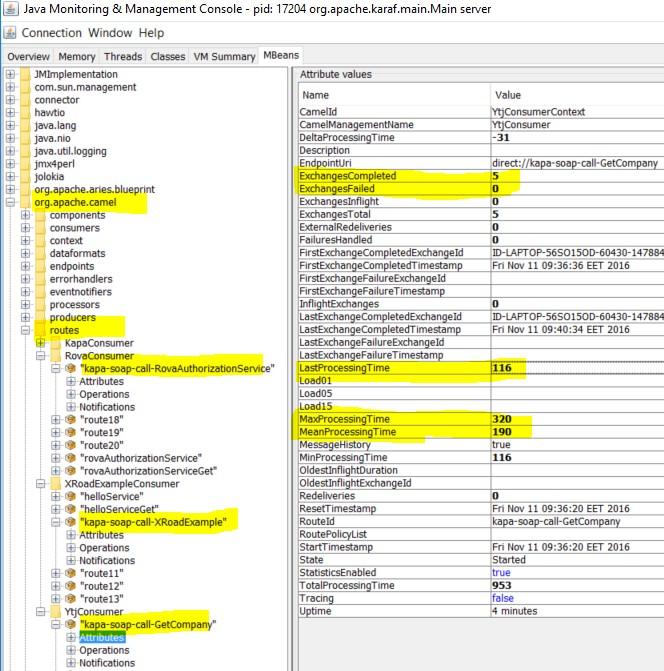Viewport: 664px width, 671px height.
Task: Select Attributes under kapa-soap-call-GetCompany
Action: pos(102,637)
